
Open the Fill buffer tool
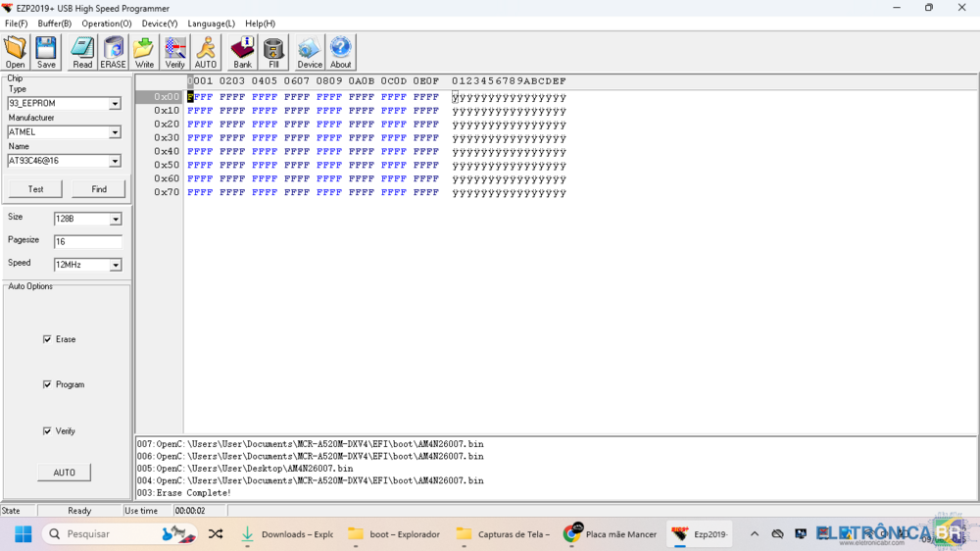273,52
